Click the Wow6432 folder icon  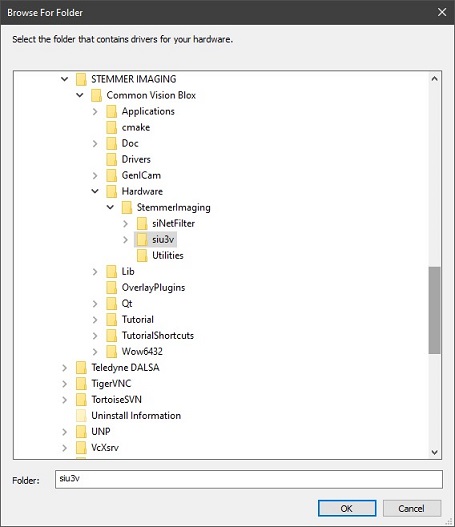111,352
